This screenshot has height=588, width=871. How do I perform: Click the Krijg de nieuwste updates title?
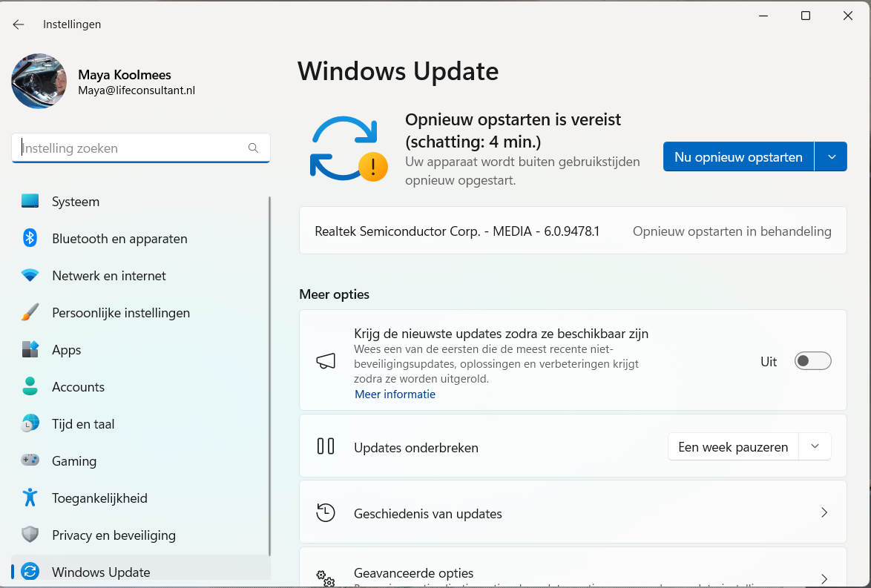coord(501,333)
